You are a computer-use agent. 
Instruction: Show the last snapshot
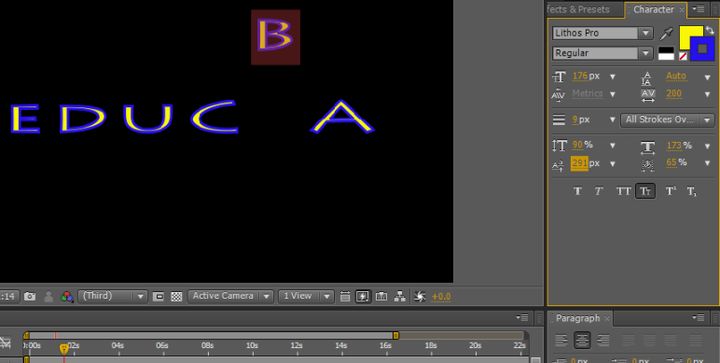pyautogui.click(x=49, y=297)
